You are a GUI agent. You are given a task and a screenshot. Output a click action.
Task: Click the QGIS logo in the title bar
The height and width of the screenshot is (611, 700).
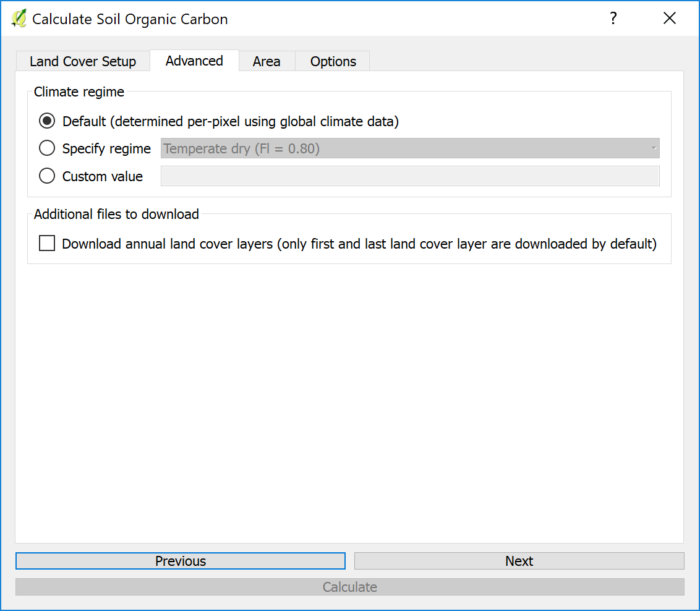tap(19, 19)
